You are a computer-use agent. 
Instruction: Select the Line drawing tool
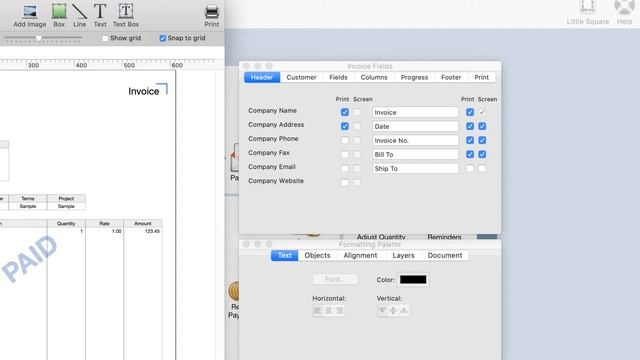(79, 16)
